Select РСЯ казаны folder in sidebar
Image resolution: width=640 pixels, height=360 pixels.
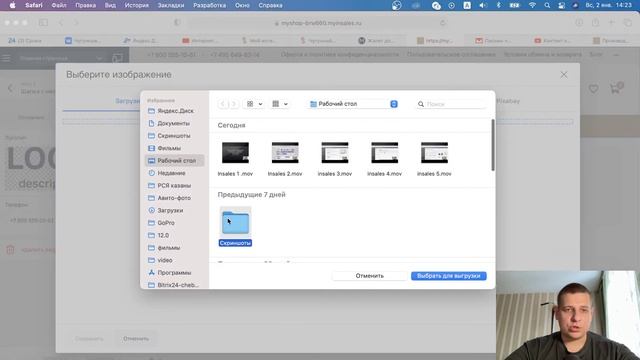point(174,185)
